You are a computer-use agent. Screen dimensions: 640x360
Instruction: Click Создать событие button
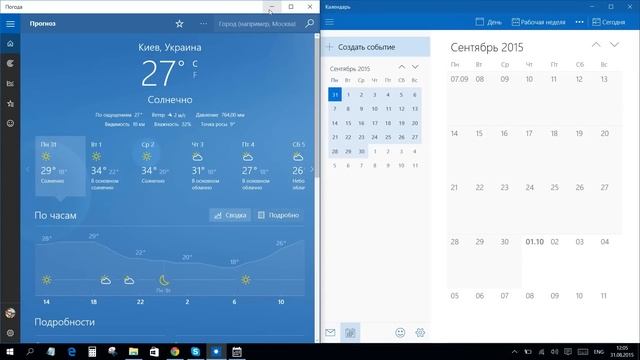[x=376, y=47]
